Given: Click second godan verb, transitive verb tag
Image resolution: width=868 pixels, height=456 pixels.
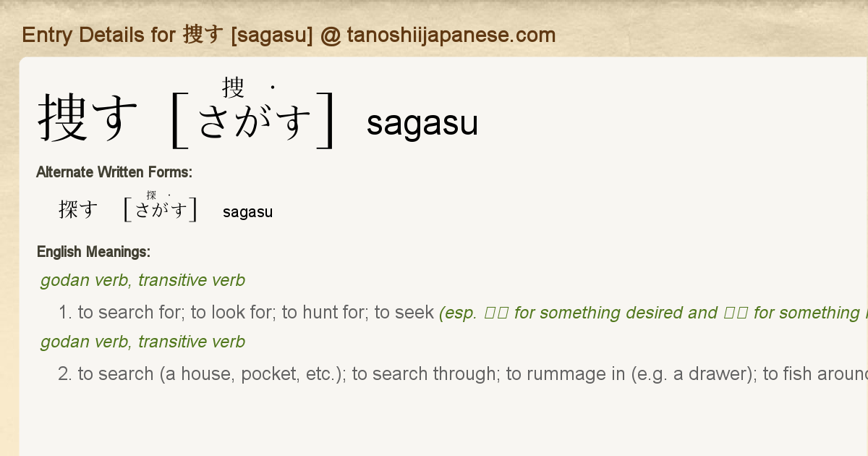Looking at the screenshot, I should (x=142, y=342).
